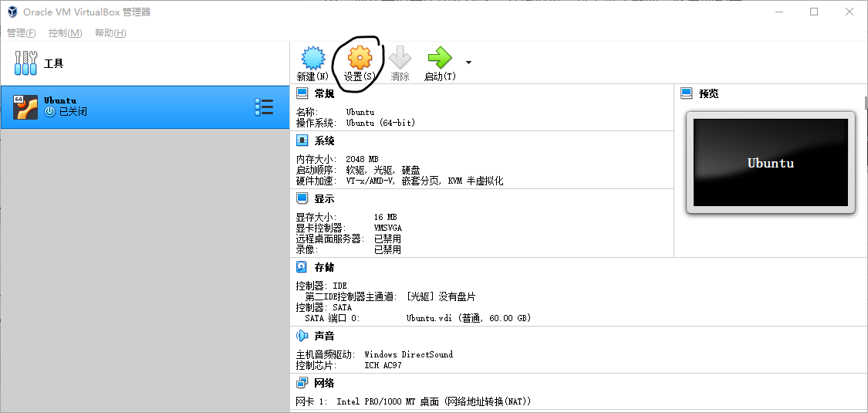
Task: Open the 常规 section header link
Action: click(x=324, y=93)
